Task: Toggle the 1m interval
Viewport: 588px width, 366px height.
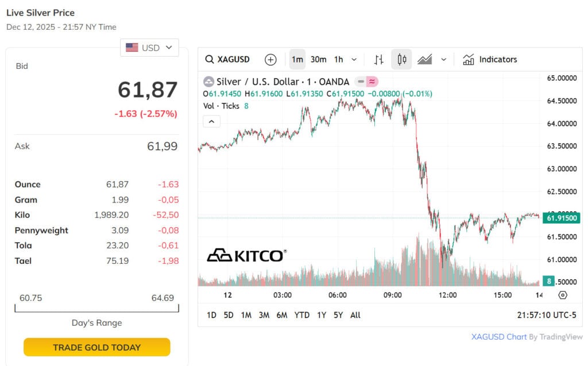Action: coord(297,60)
